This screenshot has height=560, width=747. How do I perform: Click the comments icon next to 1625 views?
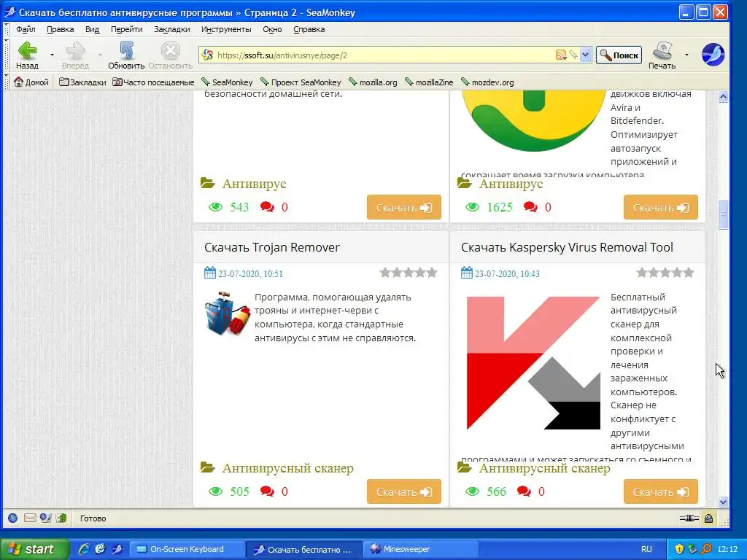(530, 207)
